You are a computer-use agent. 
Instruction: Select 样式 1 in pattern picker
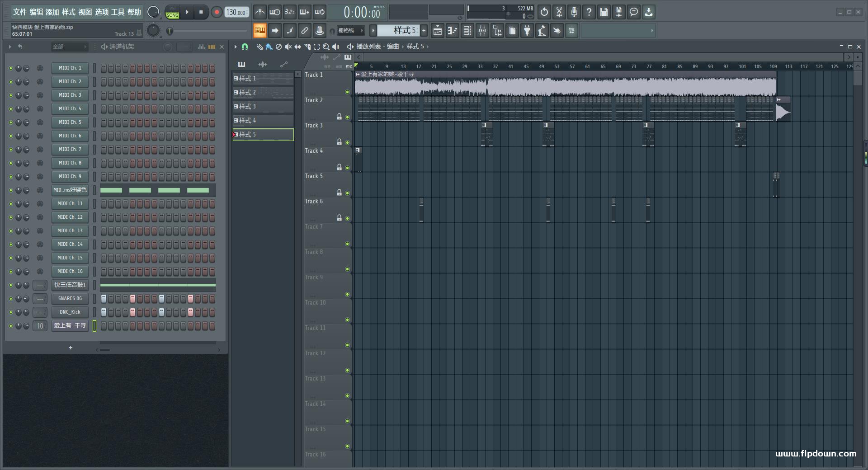pos(263,79)
